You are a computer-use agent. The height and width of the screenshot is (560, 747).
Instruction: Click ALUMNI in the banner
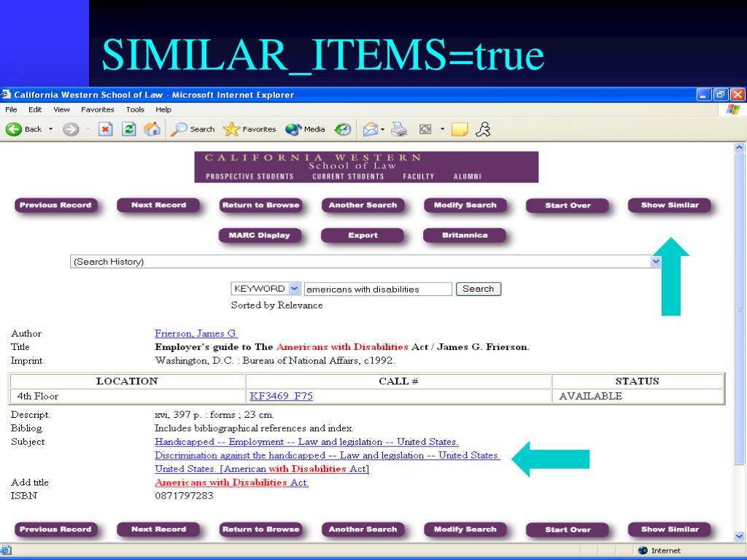pyautogui.click(x=468, y=176)
